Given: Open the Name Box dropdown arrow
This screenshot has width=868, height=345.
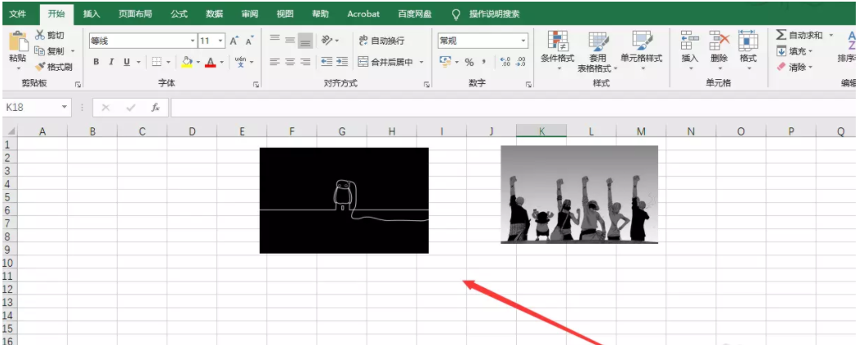Looking at the screenshot, I should [x=65, y=108].
